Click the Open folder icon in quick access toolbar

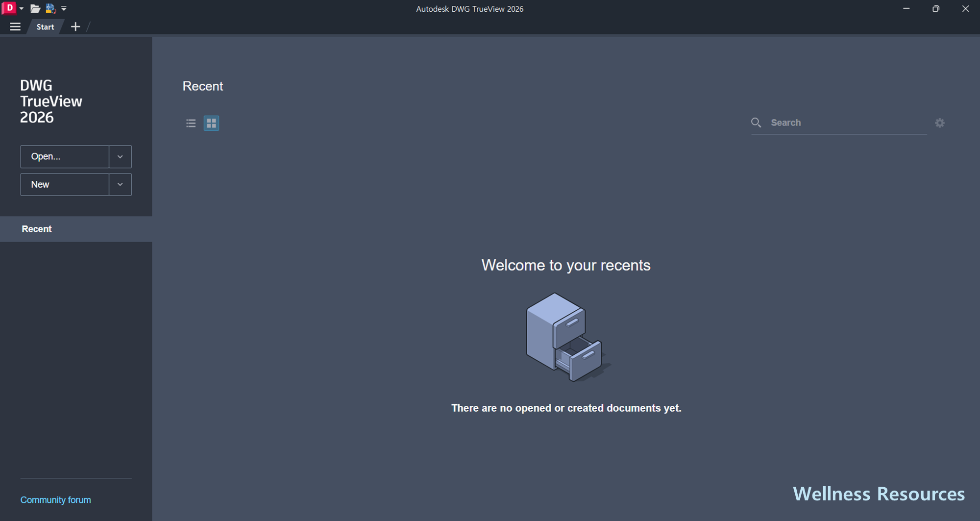[x=35, y=8]
